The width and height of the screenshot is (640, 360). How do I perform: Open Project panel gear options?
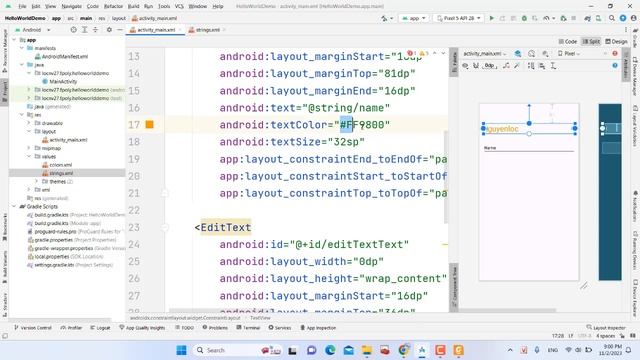pos(109,30)
